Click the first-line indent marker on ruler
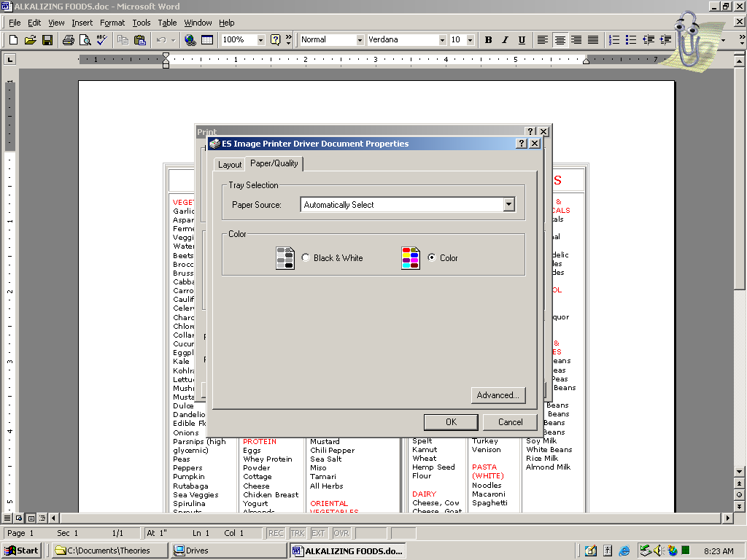Screen dimensions: 747x560 [x=166, y=56]
